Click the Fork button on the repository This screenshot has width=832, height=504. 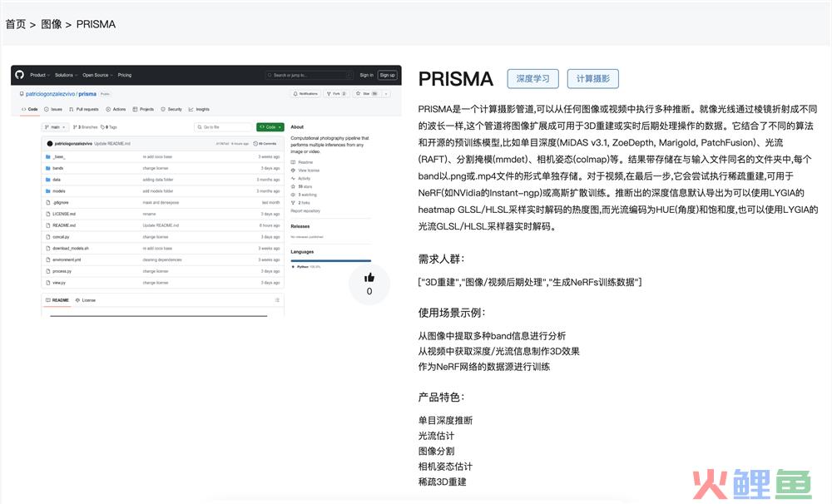pyautogui.click(x=337, y=94)
